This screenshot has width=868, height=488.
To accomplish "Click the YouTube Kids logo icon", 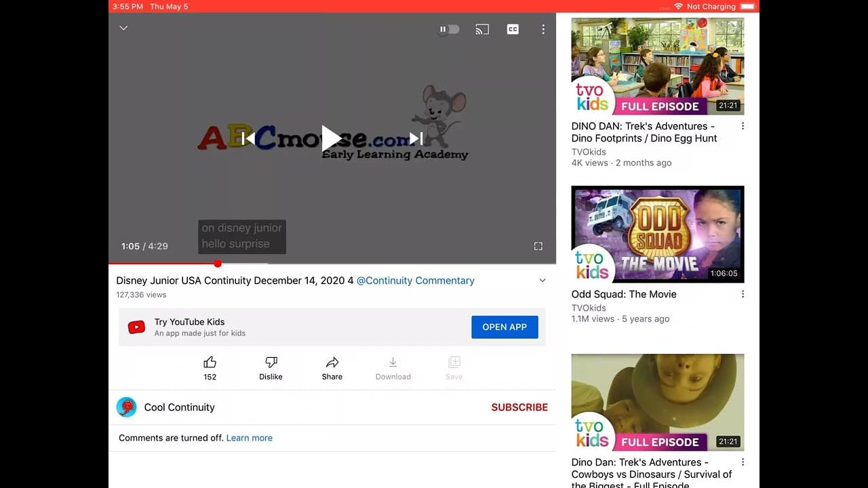I will (x=136, y=327).
